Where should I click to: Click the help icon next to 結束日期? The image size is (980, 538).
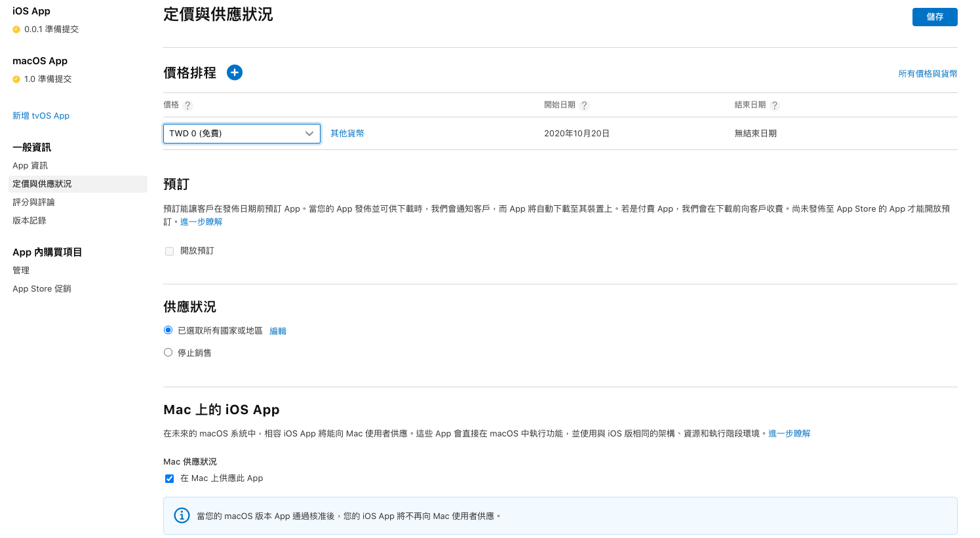pyautogui.click(x=775, y=106)
